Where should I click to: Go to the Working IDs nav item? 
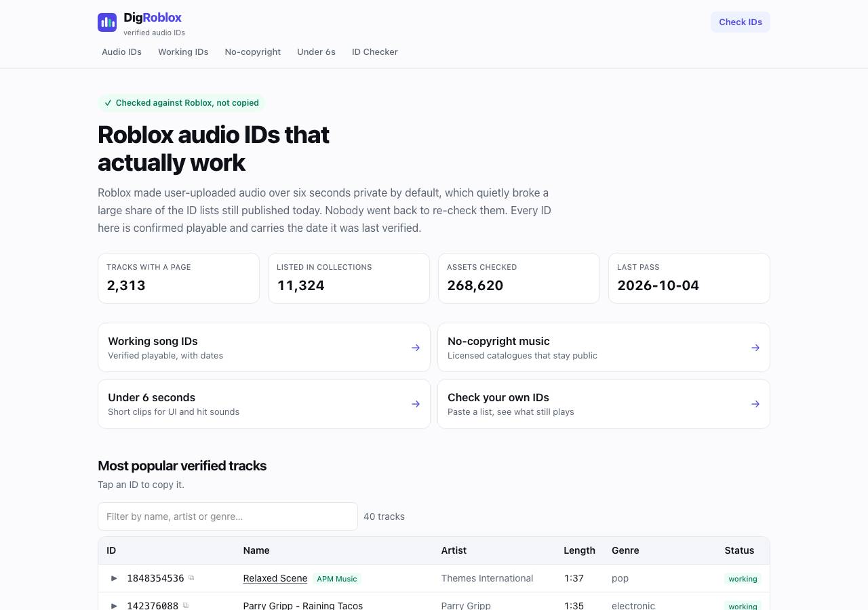183,52
